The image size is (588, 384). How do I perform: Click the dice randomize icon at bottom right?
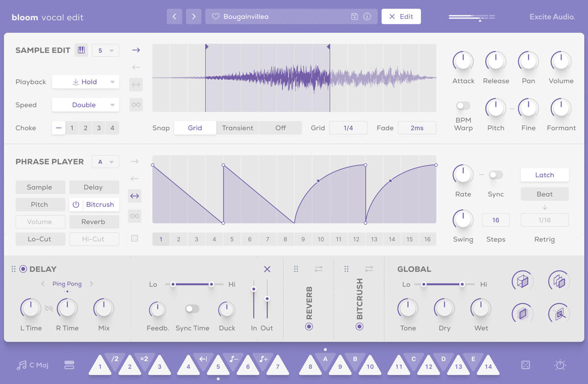click(525, 365)
